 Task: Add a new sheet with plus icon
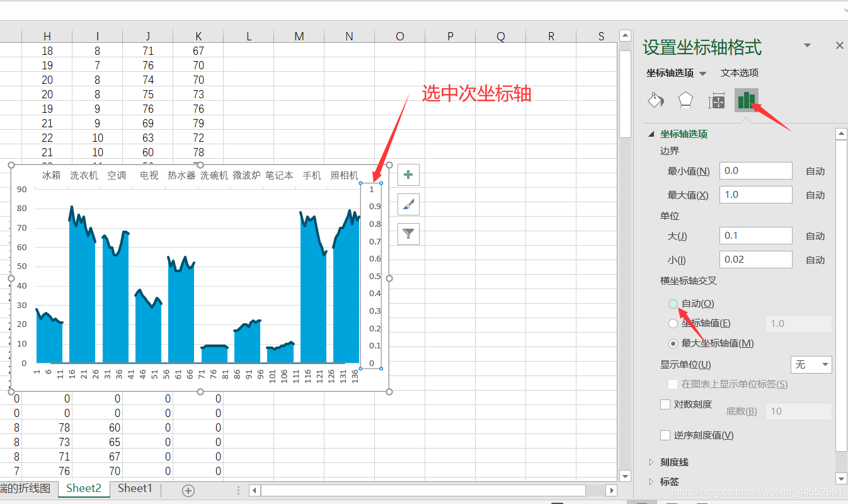pos(188,490)
